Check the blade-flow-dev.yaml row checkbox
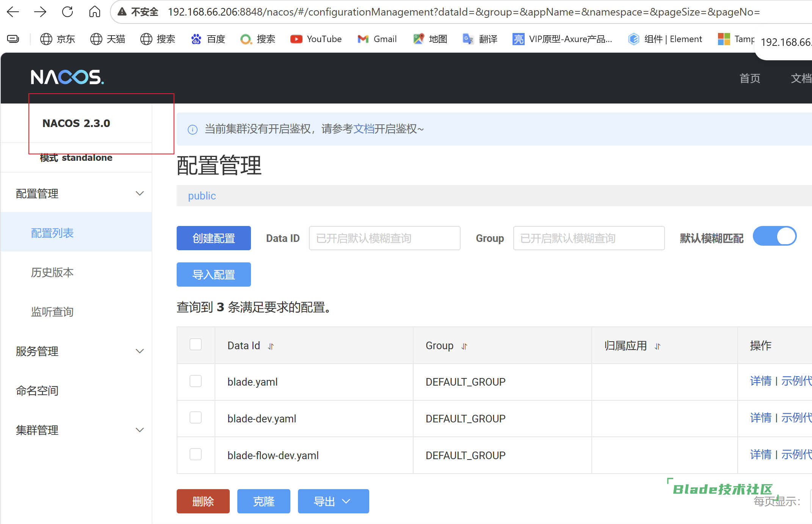Image resolution: width=812 pixels, height=524 pixels. pos(196,454)
